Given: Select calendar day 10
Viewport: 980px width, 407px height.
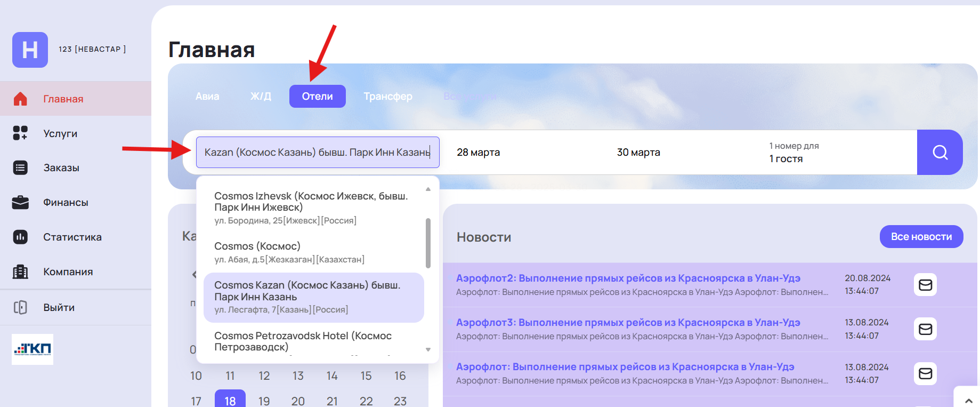Looking at the screenshot, I should 196,376.
